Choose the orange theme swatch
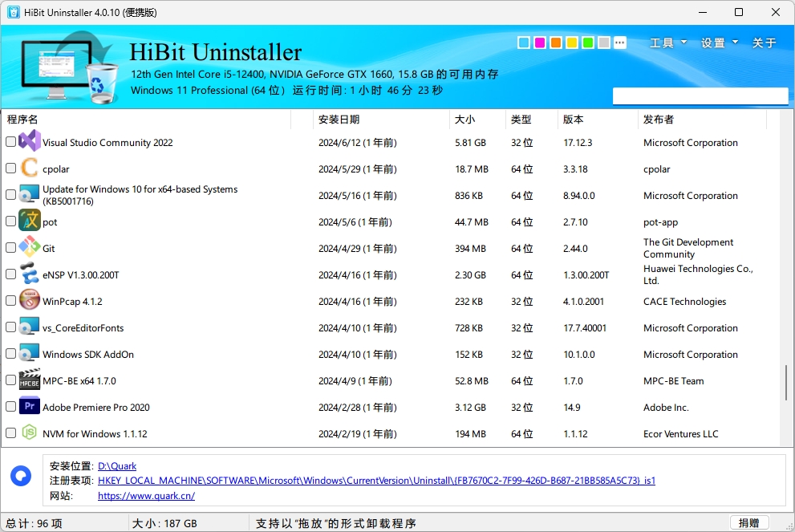The width and height of the screenshot is (795, 532). 556,43
